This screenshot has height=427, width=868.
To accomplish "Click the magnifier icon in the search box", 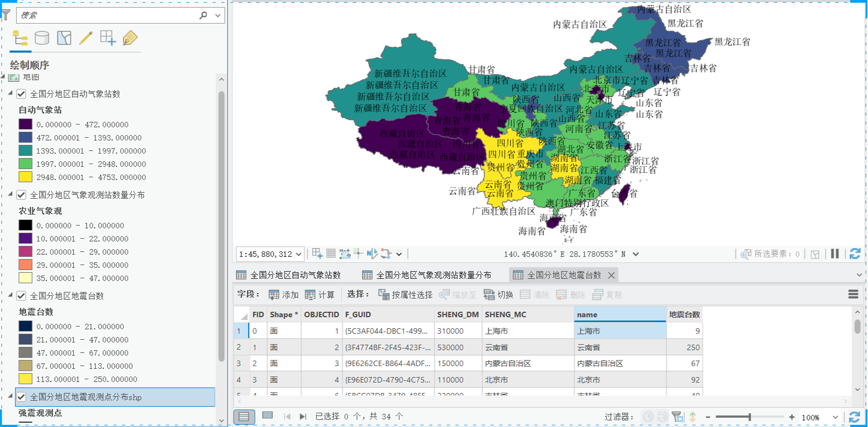I will coord(203,15).
